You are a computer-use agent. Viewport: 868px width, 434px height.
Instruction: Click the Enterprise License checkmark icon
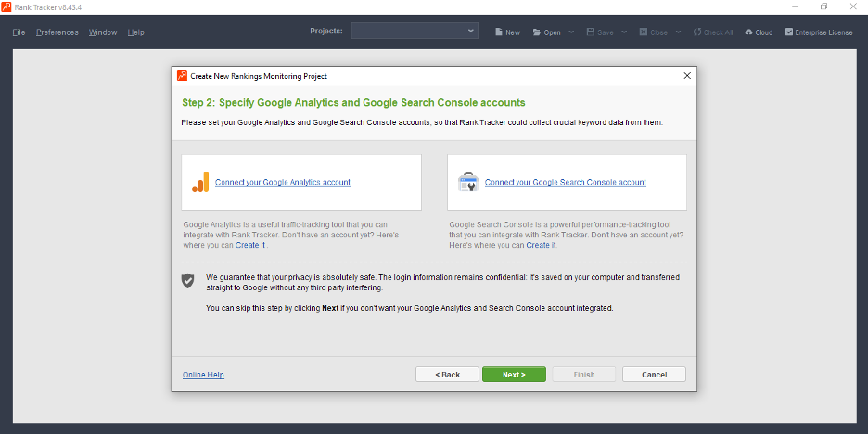pyautogui.click(x=789, y=32)
